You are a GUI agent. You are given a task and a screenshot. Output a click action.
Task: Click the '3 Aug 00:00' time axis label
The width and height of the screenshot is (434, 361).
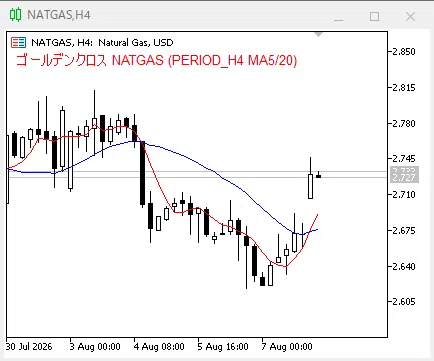[x=95, y=347]
